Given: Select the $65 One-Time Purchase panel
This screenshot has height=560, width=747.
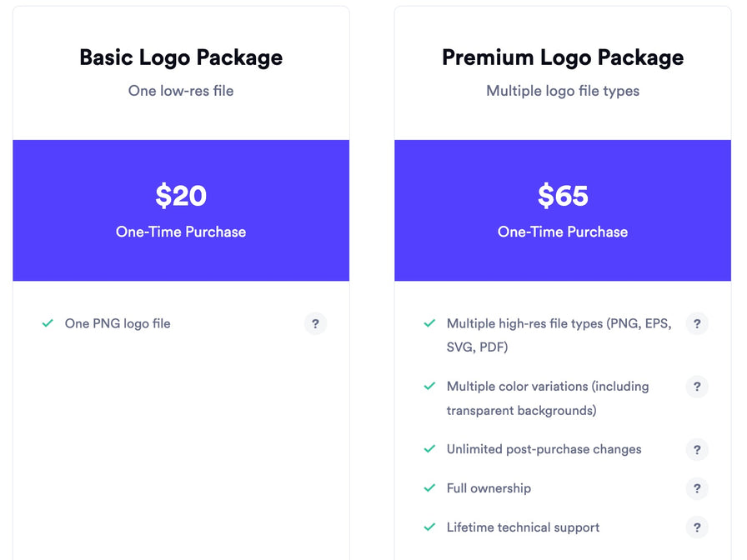Looking at the screenshot, I should click(x=563, y=211).
